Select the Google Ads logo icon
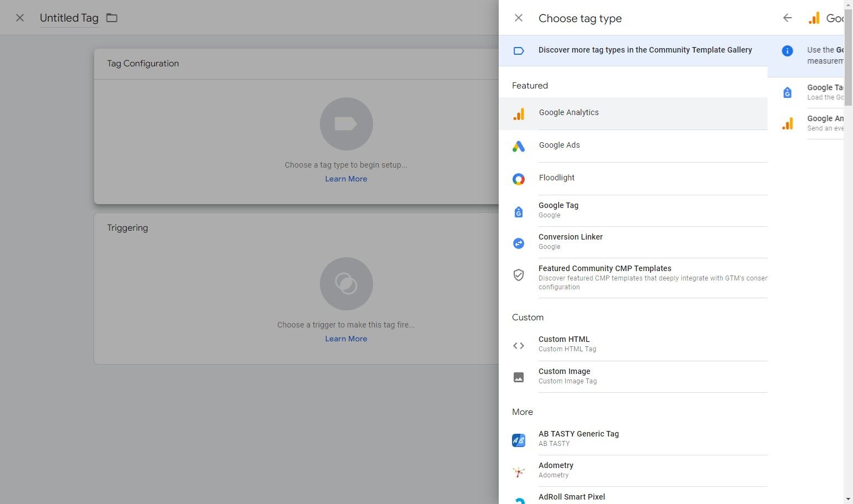 click(519, 146)
